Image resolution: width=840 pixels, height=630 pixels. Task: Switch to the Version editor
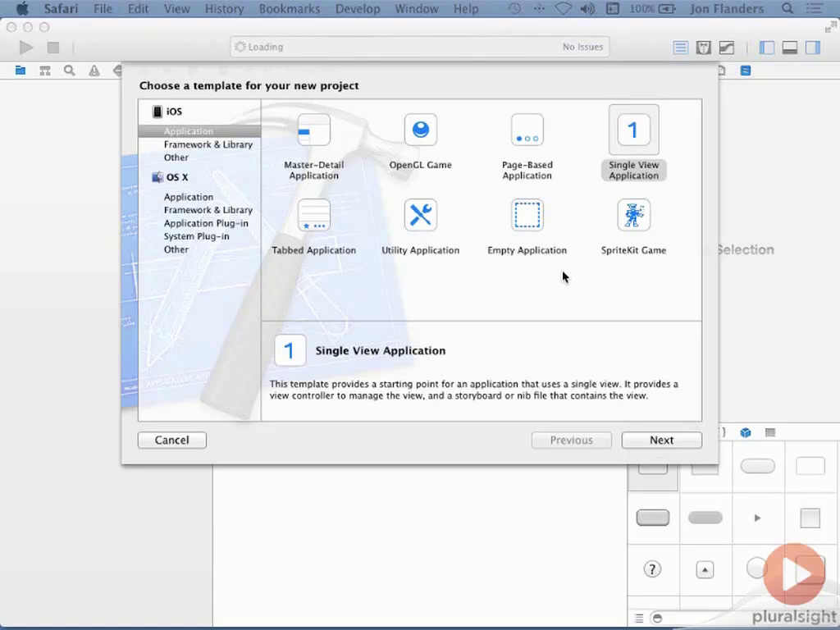pyautogui.click(x=727, y=47)
